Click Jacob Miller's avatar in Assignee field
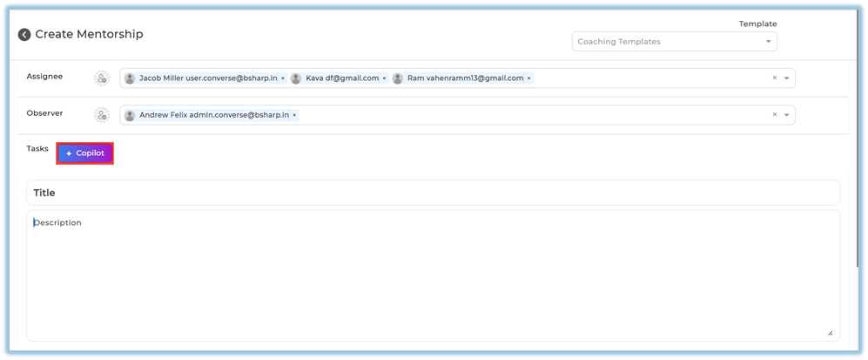Image resolution: width=868 pixels, height=360 pixels. click(x=130, y=78)
